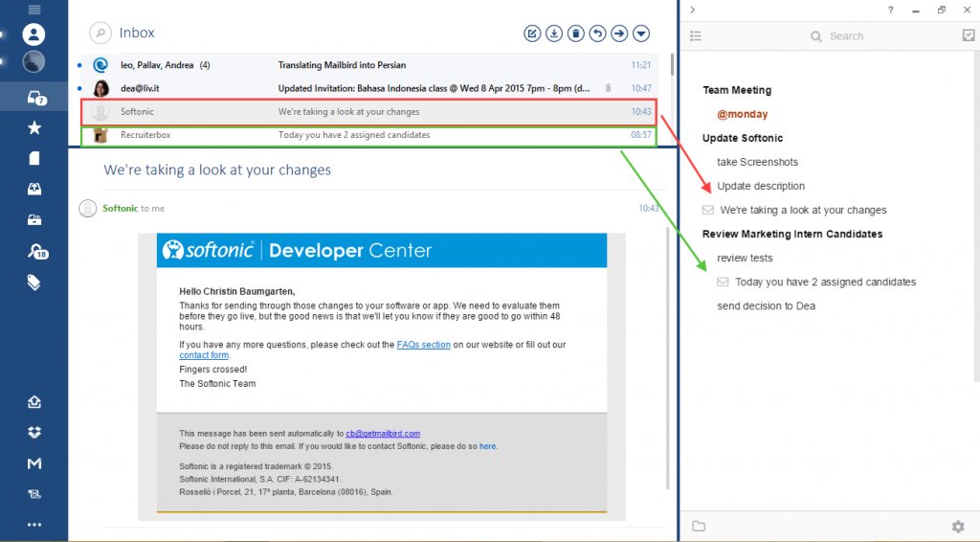Click the cb@getmailbird.com email link
The image size is (980, 542).
(x=383, y=433)
